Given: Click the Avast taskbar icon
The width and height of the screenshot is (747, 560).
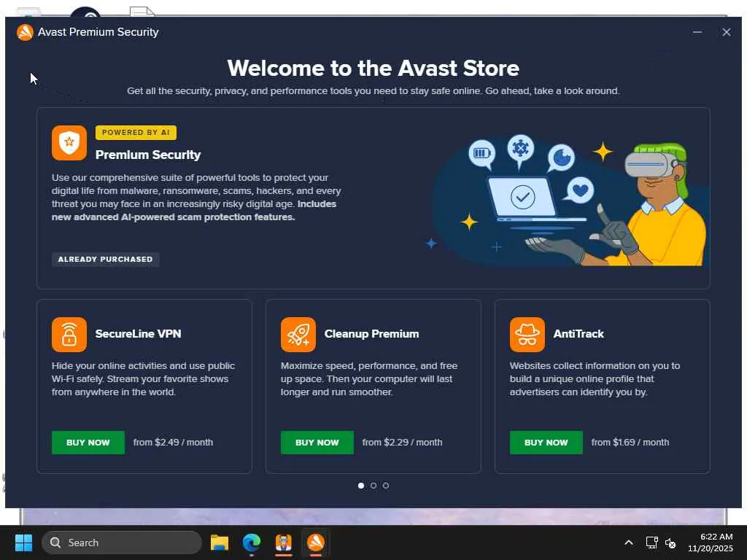Looking at the screenshot, I should [x=315, y=542].
